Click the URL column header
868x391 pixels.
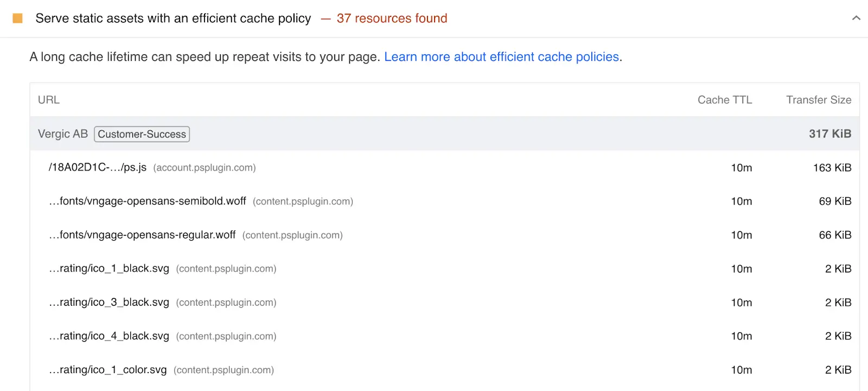point(49,100)
